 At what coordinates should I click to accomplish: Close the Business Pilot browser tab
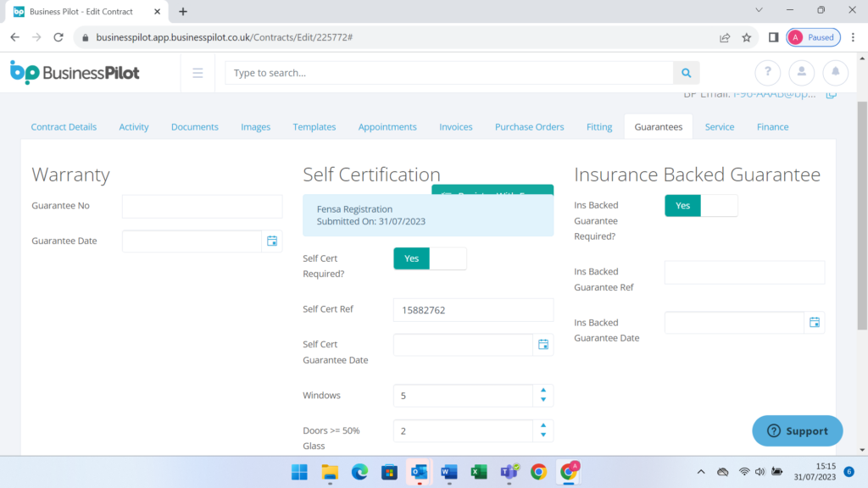(157, 11)
